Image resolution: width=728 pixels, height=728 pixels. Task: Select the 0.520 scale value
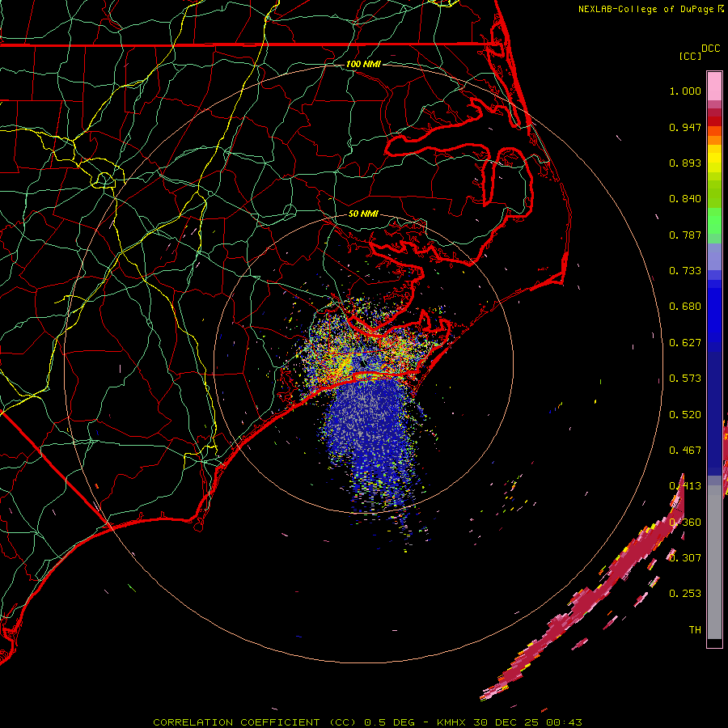[685, 415]
